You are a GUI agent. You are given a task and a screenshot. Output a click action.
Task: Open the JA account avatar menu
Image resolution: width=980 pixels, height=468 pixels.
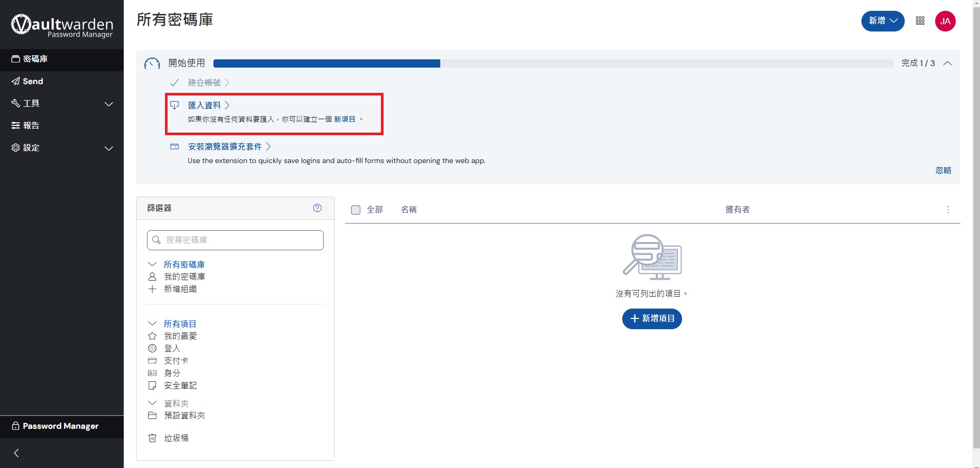(x=945, y=21)
